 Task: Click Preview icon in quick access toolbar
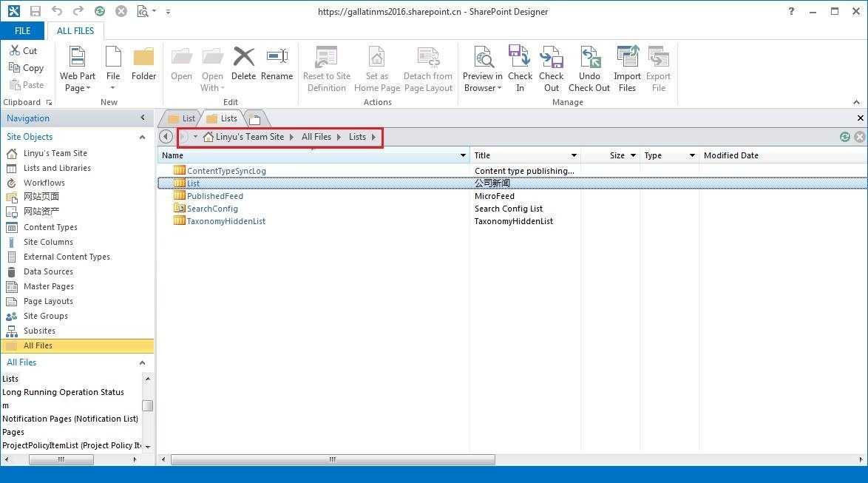(x=143, y=11)
